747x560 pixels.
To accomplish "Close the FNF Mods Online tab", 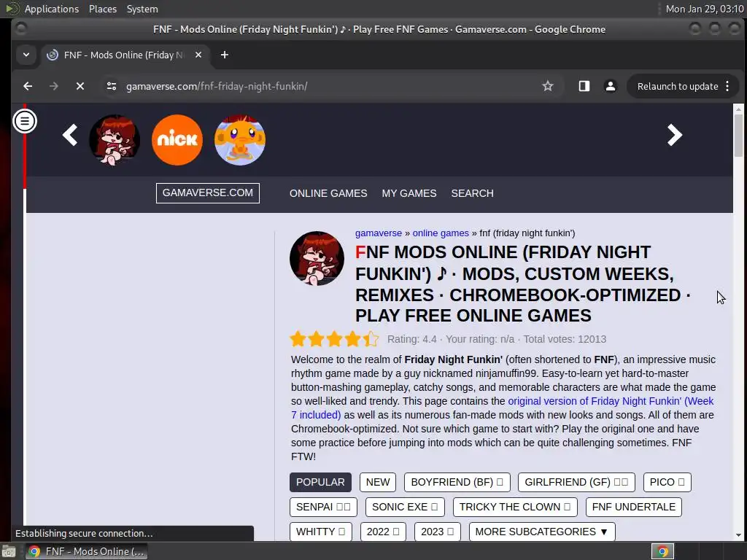I will pos(198,55).
